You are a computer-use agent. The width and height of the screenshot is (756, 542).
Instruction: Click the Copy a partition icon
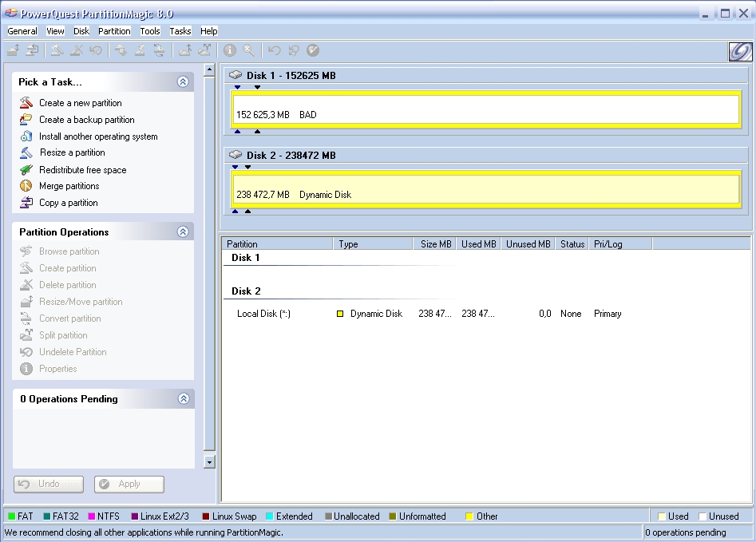26,203
